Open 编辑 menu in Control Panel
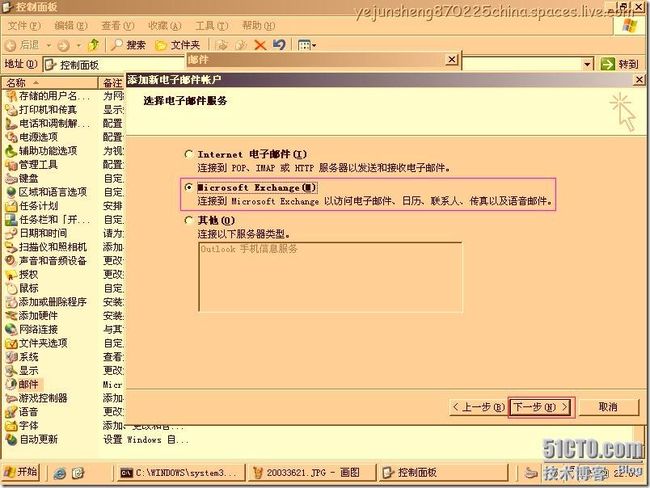The height and width of the screenshot is (488, 650). (x=71, y=26)
